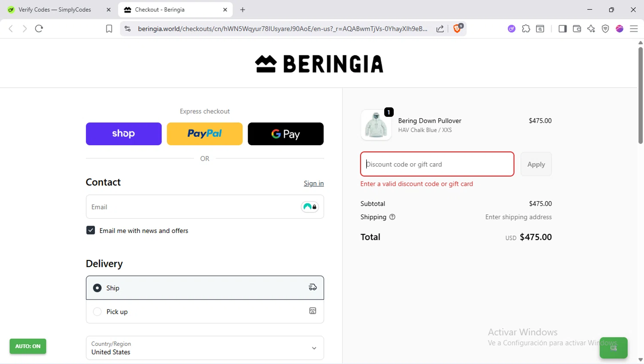Viewport: 644px width, 364px height.
Task: Click the browser address bar URL
Action: (x=283, y=29)
